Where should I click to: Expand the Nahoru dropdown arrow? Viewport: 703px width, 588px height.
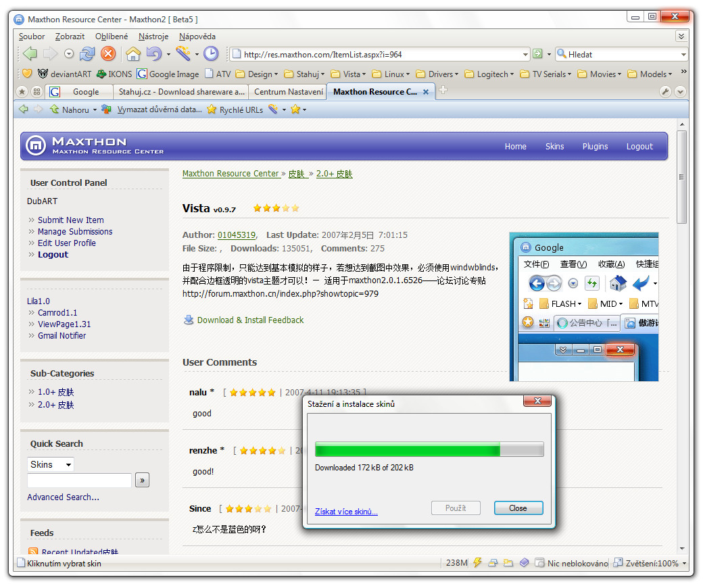click(x=95, y=109)
